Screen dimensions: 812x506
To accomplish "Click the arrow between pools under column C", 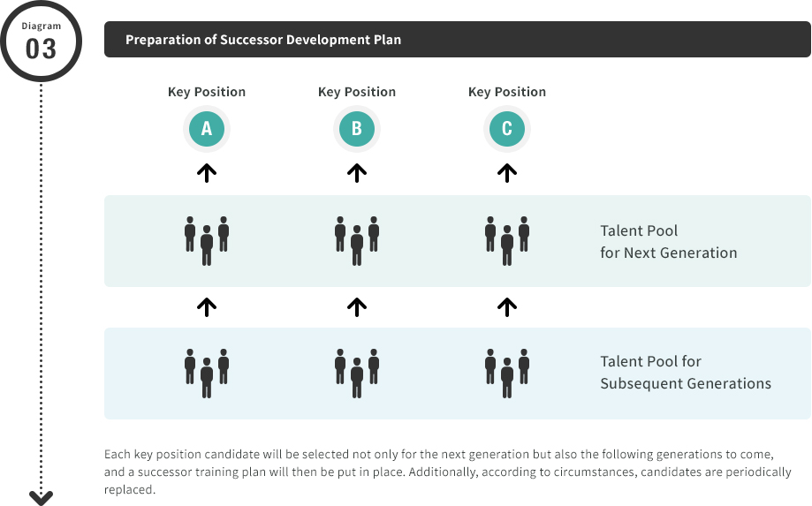I will tap(507, 306).
